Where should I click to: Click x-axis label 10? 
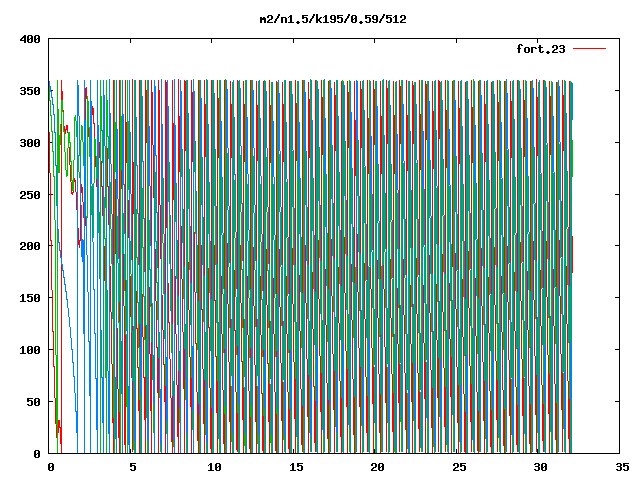214,467
